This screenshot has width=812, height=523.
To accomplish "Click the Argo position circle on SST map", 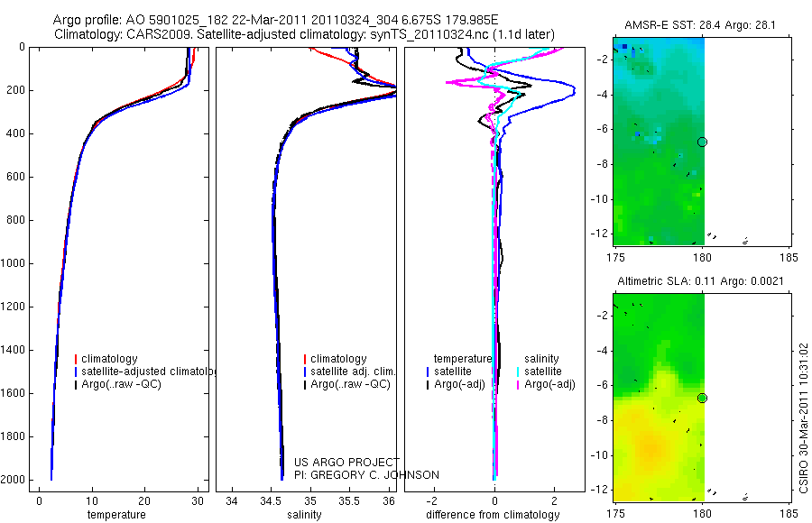I will [702, 142].
